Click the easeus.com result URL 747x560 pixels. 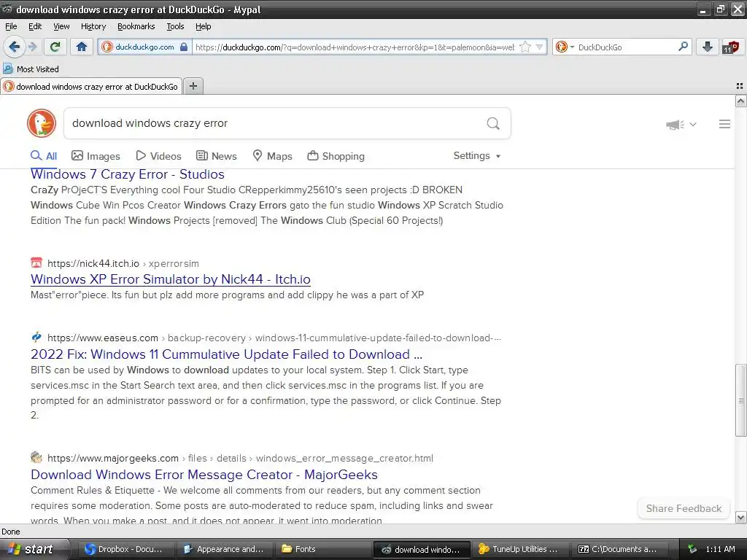274,338
